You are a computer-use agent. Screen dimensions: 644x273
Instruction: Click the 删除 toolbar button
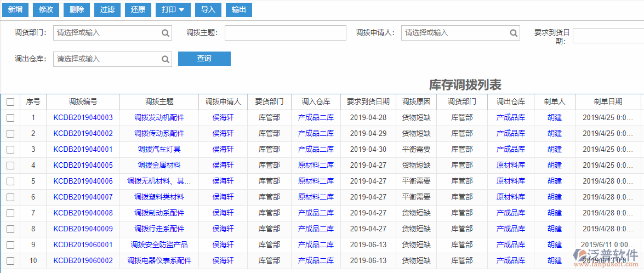click(x=77, y=9)
